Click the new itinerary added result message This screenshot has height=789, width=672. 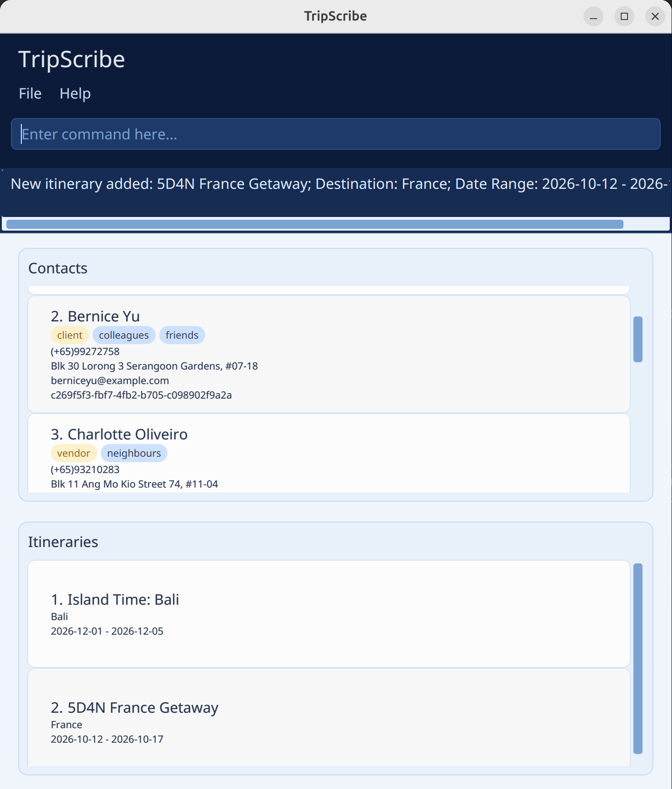click(x=335, y=184)
